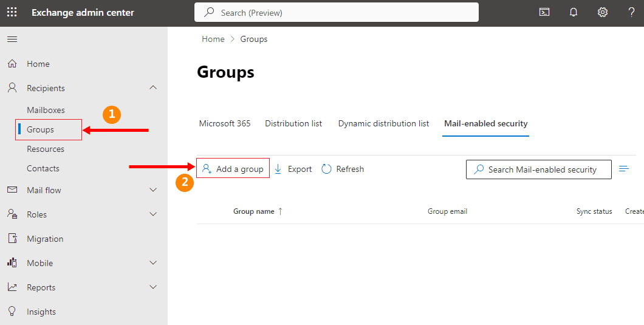644x325 pixels.
Task: Select the Dynamic distribution list tab
Action: click(383, 123)
